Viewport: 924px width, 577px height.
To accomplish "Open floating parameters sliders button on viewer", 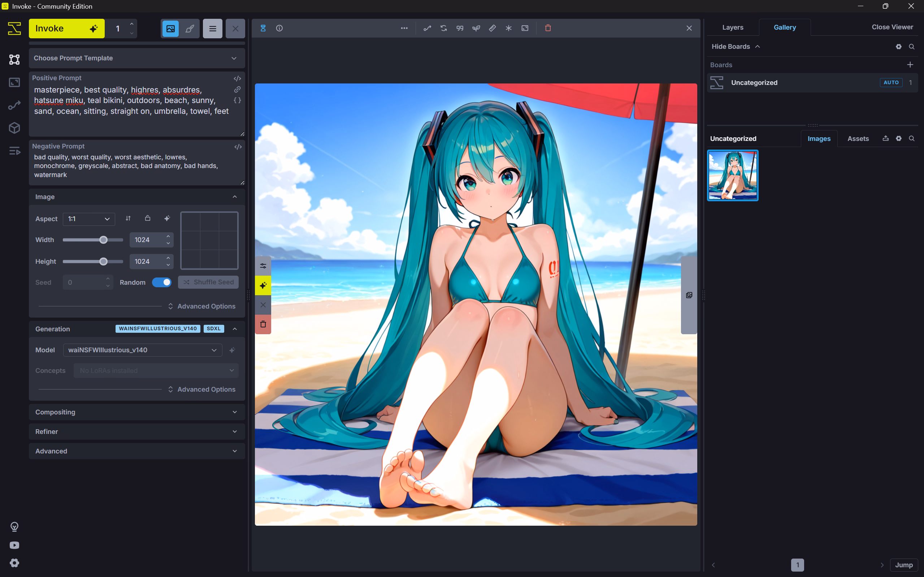I will 263,266.
